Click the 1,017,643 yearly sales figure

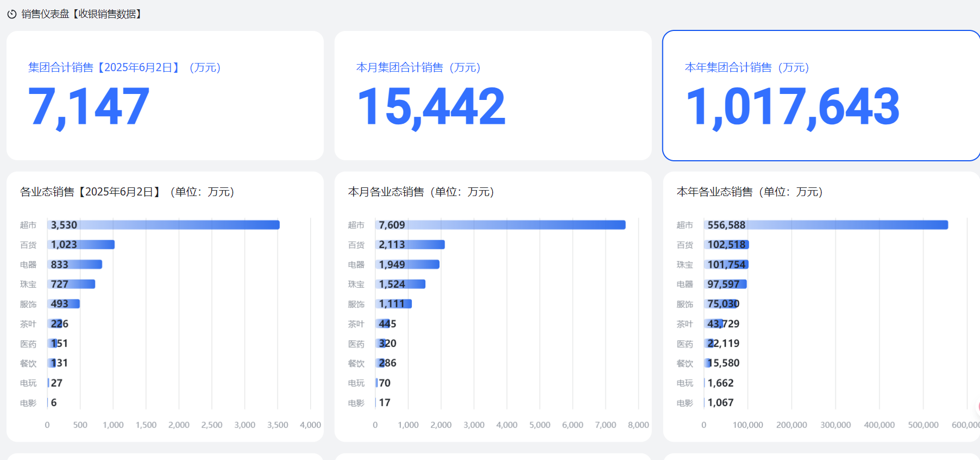[792, 107]
